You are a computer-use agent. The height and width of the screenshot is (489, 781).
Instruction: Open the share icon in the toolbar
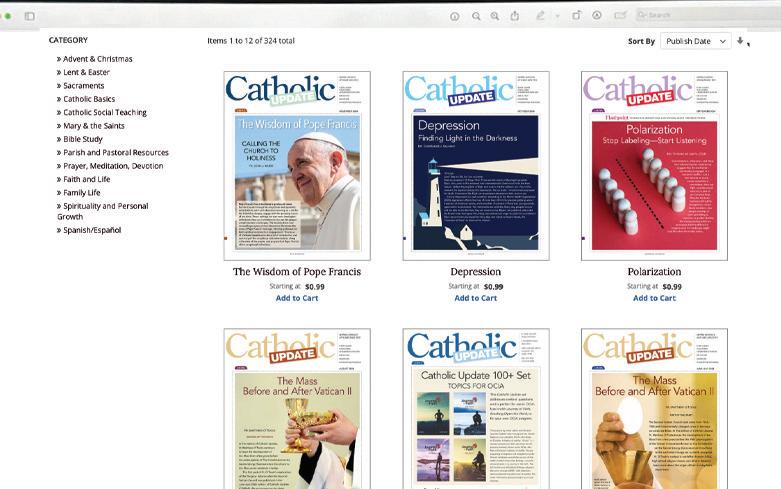tap(515, 16)
